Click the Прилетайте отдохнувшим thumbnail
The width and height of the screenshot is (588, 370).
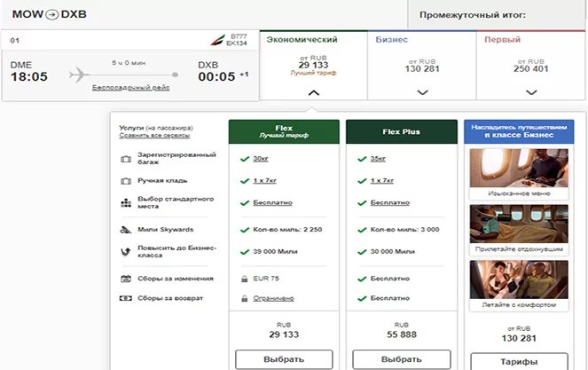[x=519, y=229]
